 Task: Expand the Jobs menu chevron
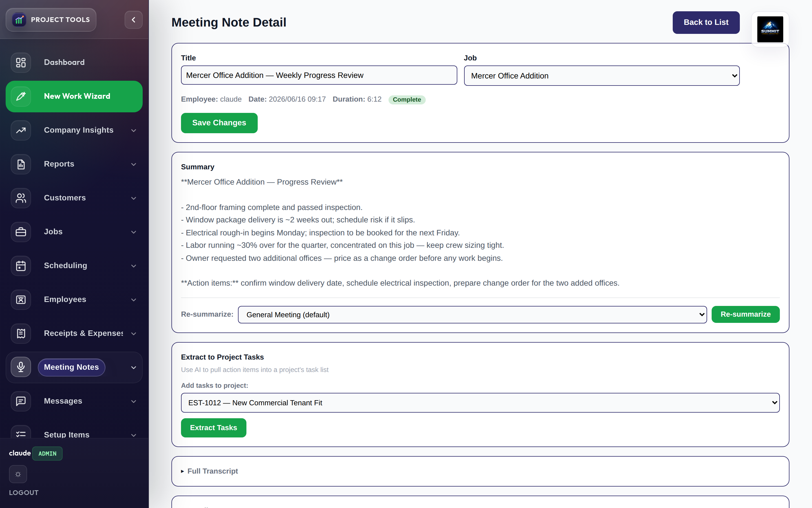coord(134,232)
